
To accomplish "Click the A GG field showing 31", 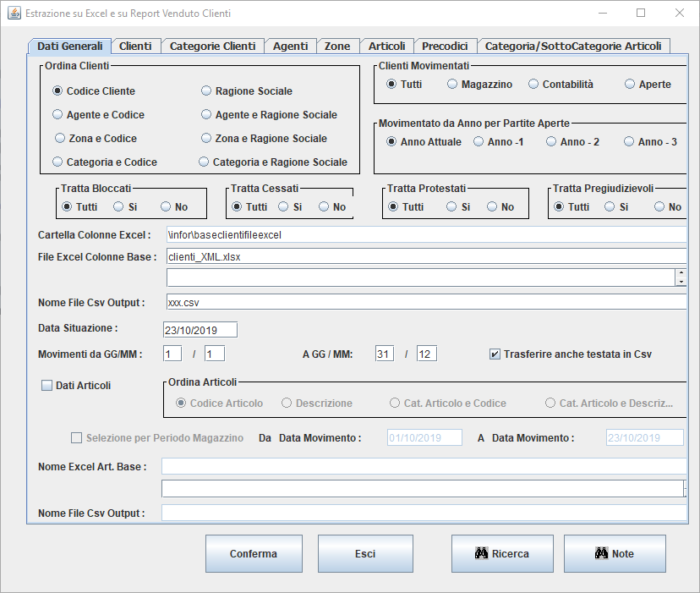I will pos(385,354).
